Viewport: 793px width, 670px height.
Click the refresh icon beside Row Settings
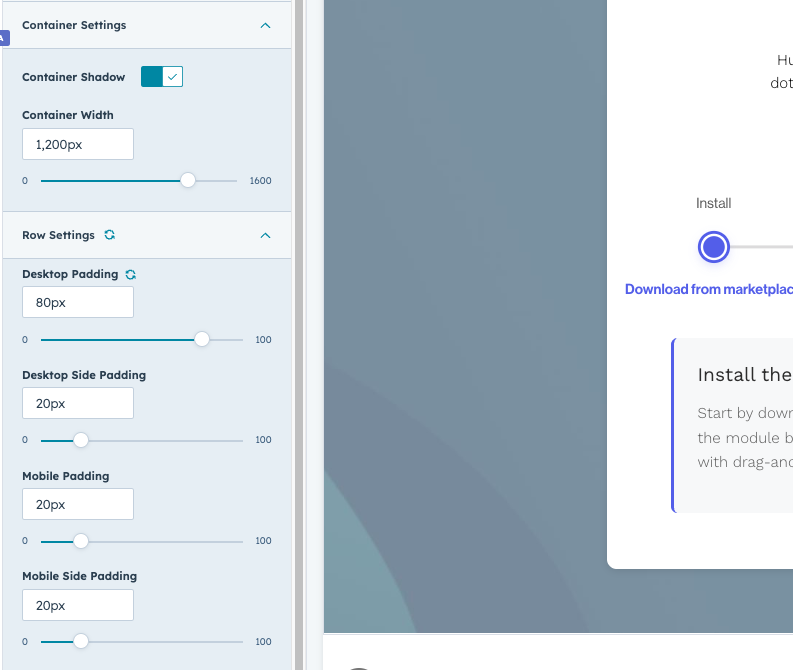pyautogui.click(x=110, y=235)
